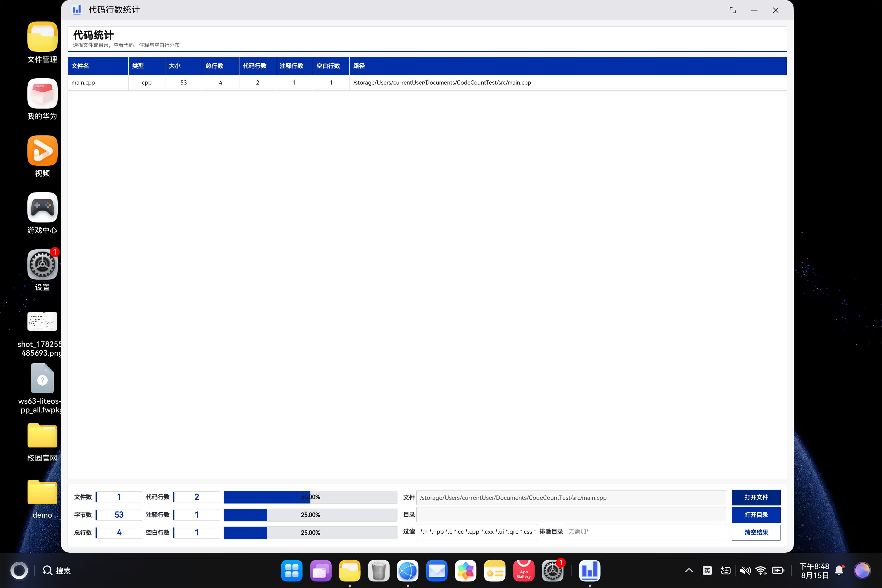Sort by the 文件名 column header

coord(98,66)
